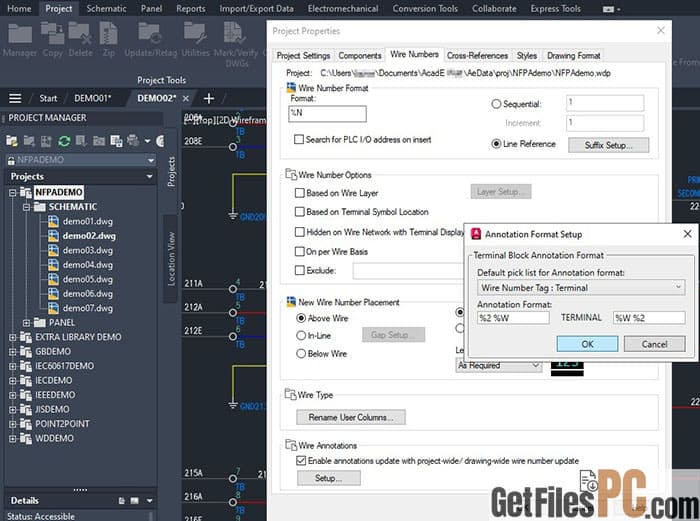Collapse the SCHEMATIC folder node

click(x=26, y=207)
